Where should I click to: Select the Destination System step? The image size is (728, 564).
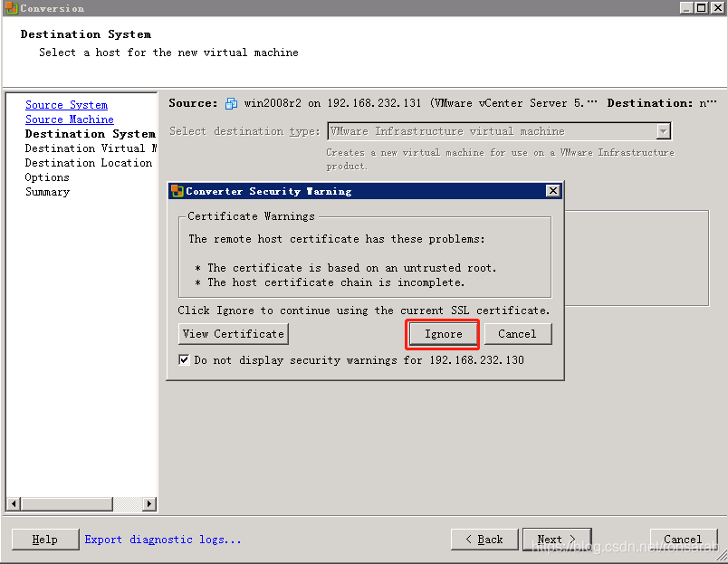(90, 134)
